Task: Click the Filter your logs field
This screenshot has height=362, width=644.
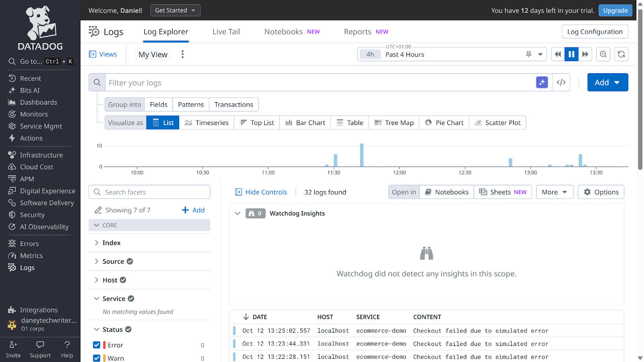Action: (320, 82)
